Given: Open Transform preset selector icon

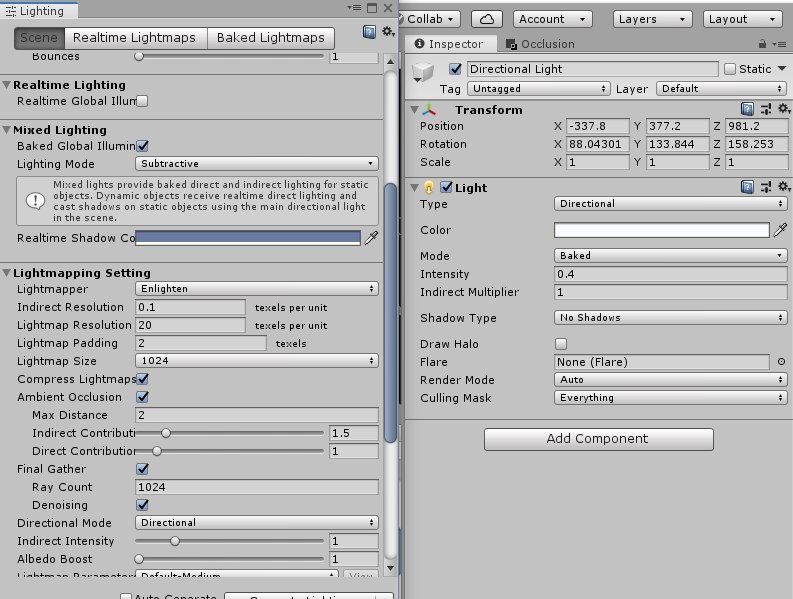Looking at the screenshot, I should pyautogui.click(x=766, y=109).
